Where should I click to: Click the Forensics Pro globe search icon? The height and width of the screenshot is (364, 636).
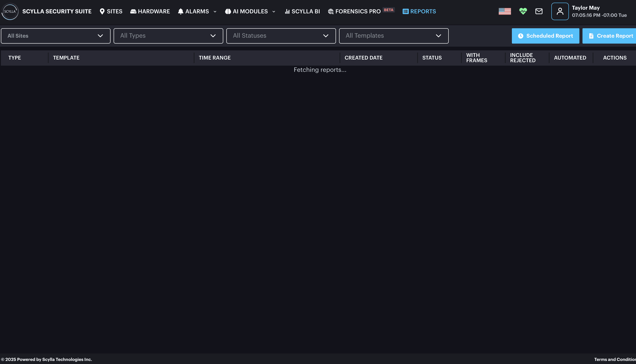click(331, 11)
